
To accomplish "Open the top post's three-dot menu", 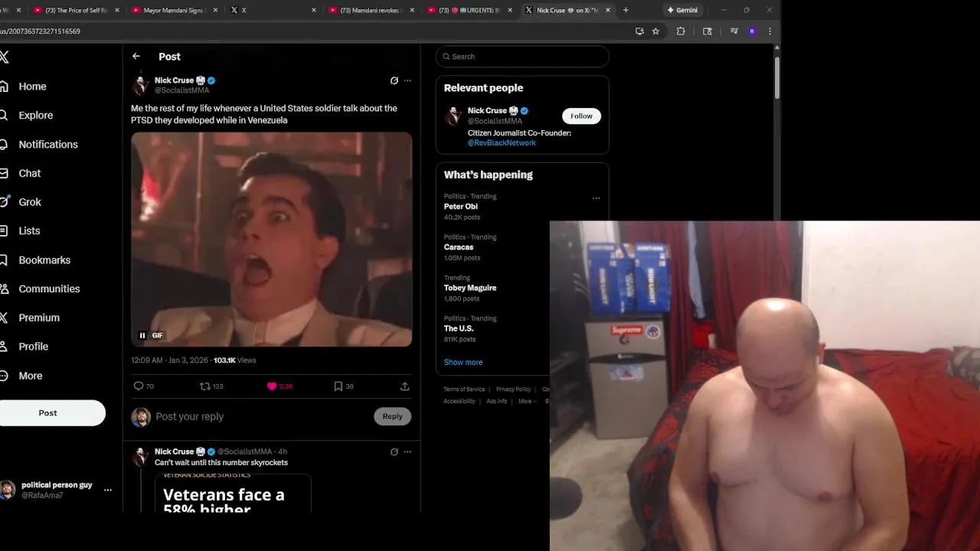I will (x=407, y=80).
